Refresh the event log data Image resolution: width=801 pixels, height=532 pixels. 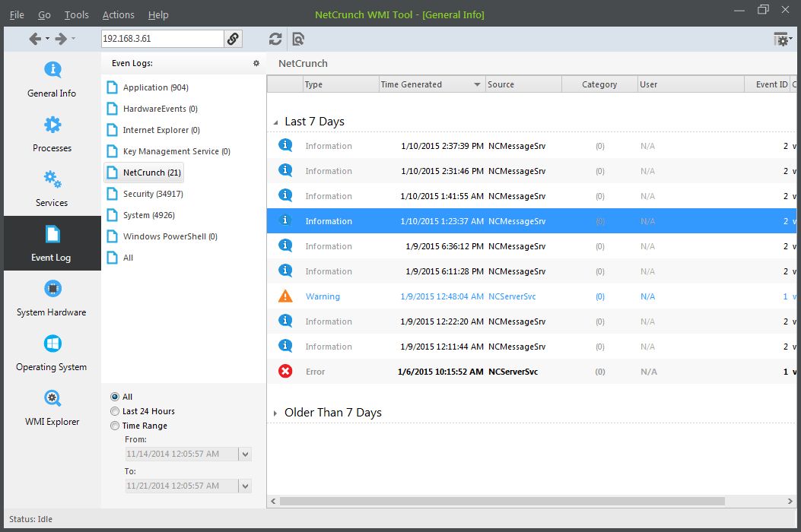point(275,38)
